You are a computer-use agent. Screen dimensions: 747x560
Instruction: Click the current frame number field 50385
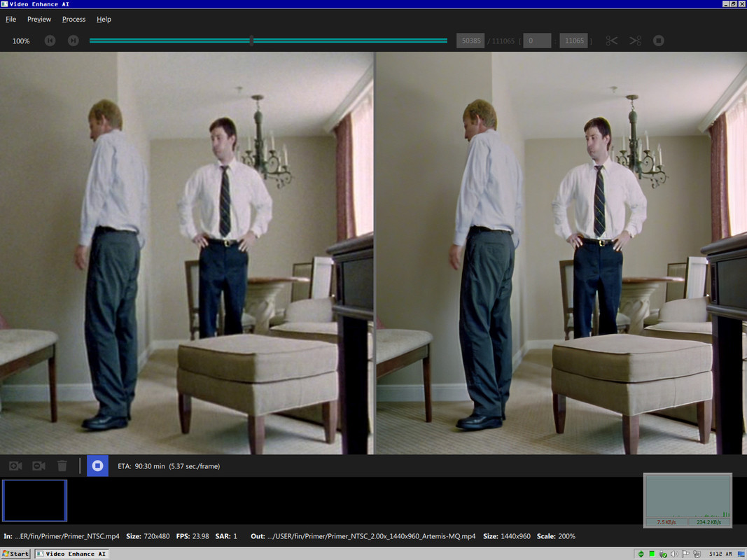point(470,41)
